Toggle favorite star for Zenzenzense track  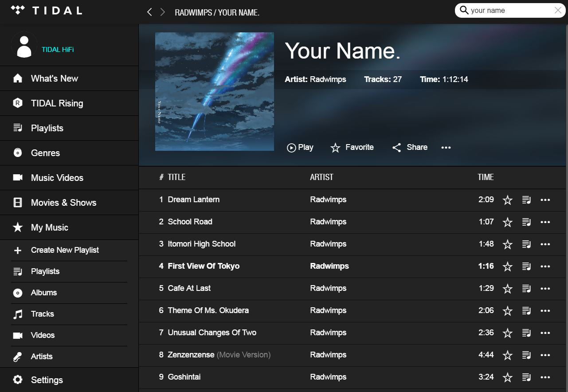[507, 355]
